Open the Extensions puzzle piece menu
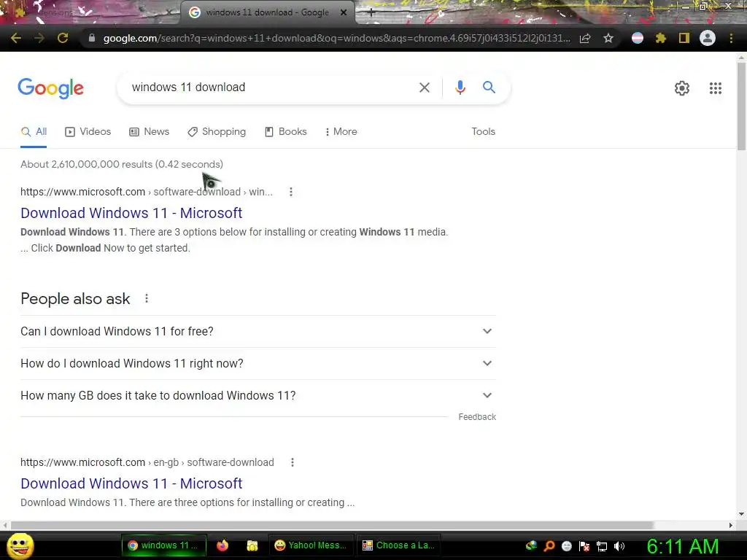The image size is (747, 560). [x=661, y=38]
